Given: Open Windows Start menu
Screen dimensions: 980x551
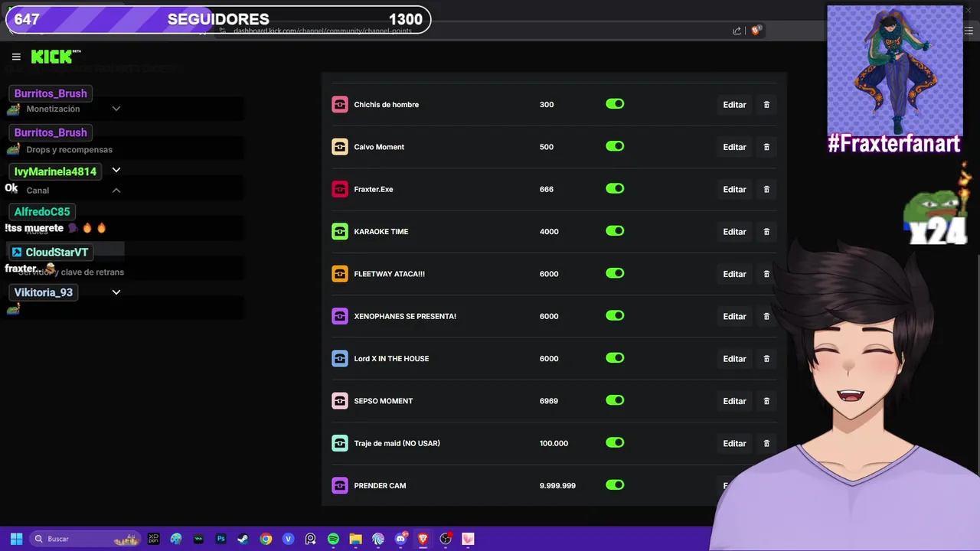Looking at the screenshot, I should point(16,539).
